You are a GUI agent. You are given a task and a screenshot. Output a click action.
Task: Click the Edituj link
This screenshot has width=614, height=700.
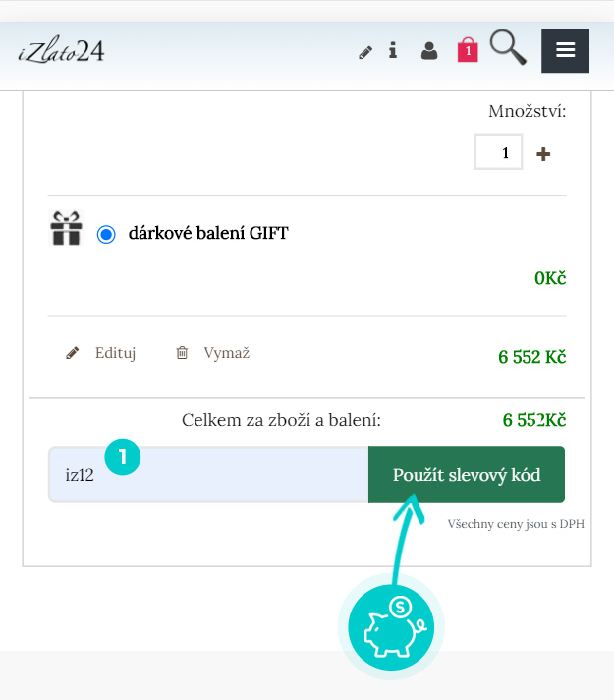click(115, 353)
